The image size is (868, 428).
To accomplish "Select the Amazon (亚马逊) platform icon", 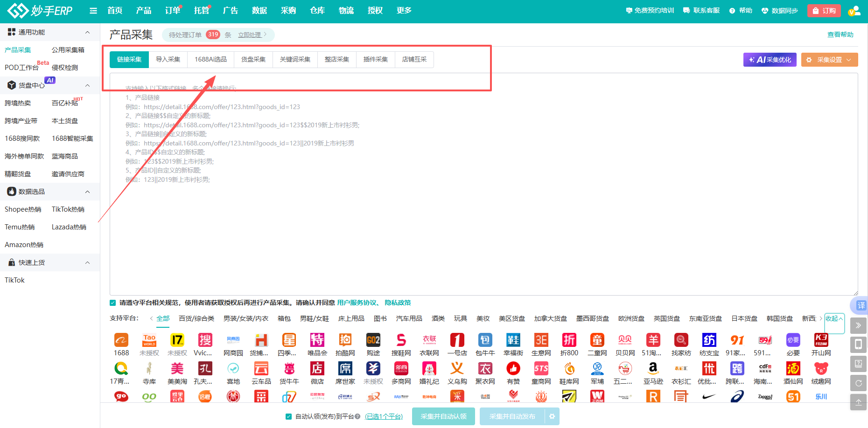I will (x=653, y=369).
